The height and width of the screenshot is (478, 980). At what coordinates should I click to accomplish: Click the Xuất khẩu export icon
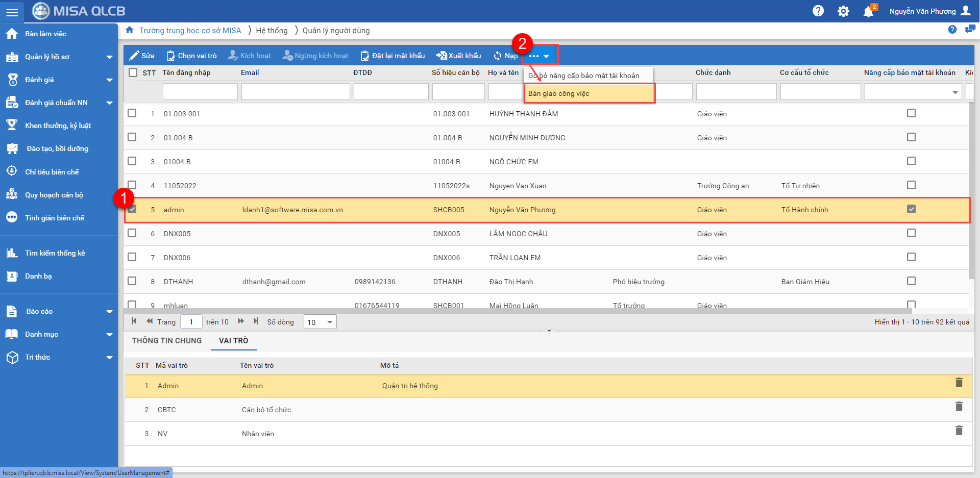click(x=441, y=56)
